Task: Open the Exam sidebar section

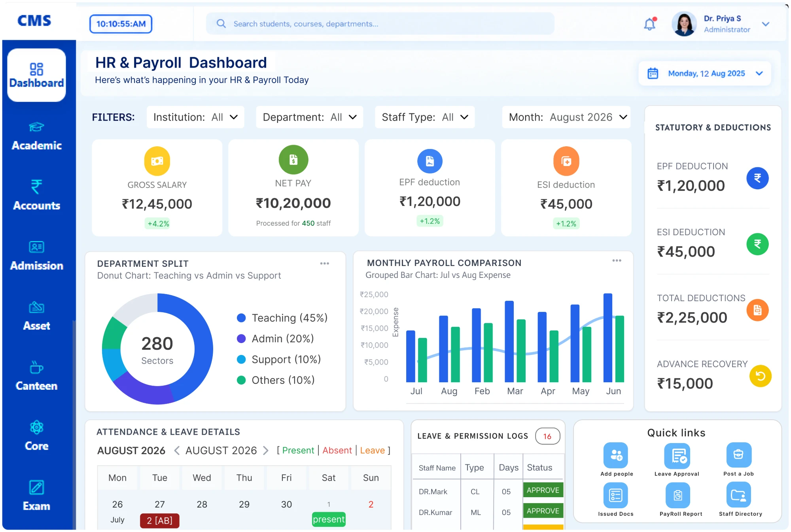Action: tap(36, 496)
